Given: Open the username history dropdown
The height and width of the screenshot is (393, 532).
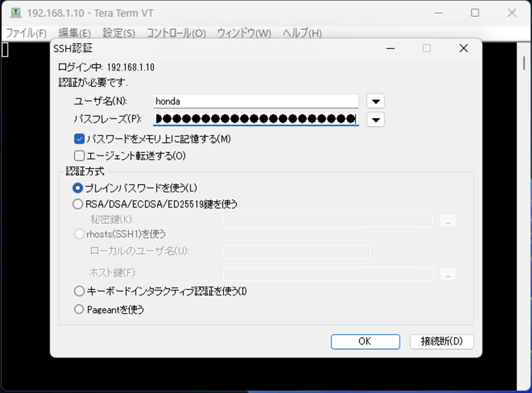Looking at the screenshot, I should point(375,101).
